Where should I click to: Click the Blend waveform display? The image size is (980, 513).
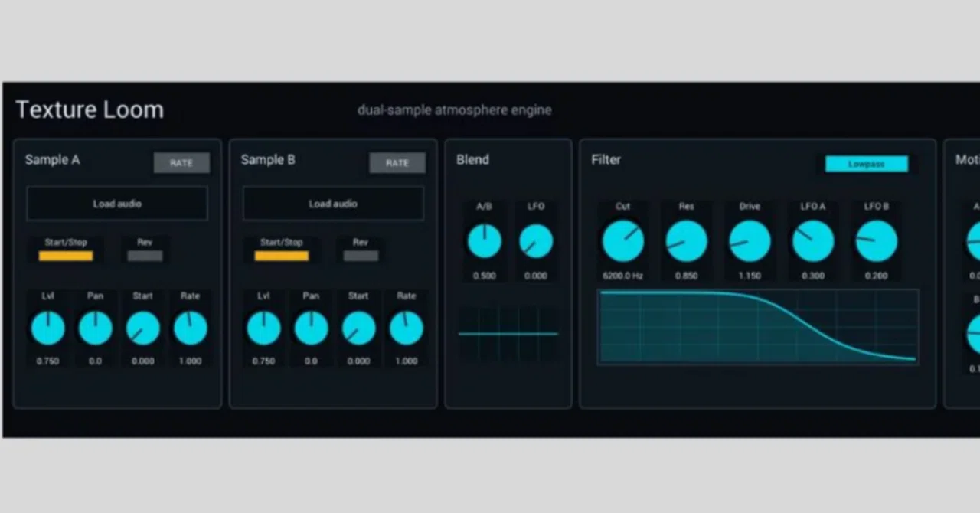(x=508, y=334)
